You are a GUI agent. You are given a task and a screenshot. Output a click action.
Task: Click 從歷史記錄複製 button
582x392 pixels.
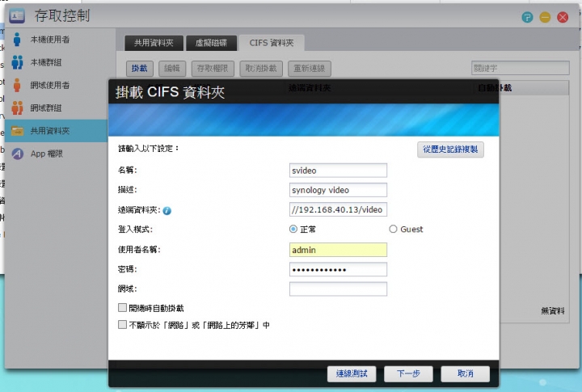pos(450,150)
